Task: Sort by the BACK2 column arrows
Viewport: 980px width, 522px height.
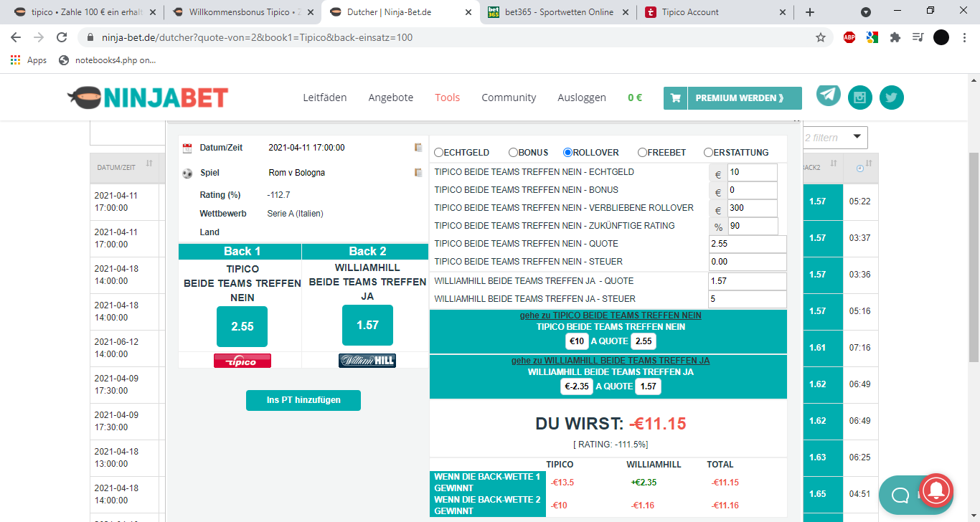Action: pyautogui.click(x=834, y=163)
